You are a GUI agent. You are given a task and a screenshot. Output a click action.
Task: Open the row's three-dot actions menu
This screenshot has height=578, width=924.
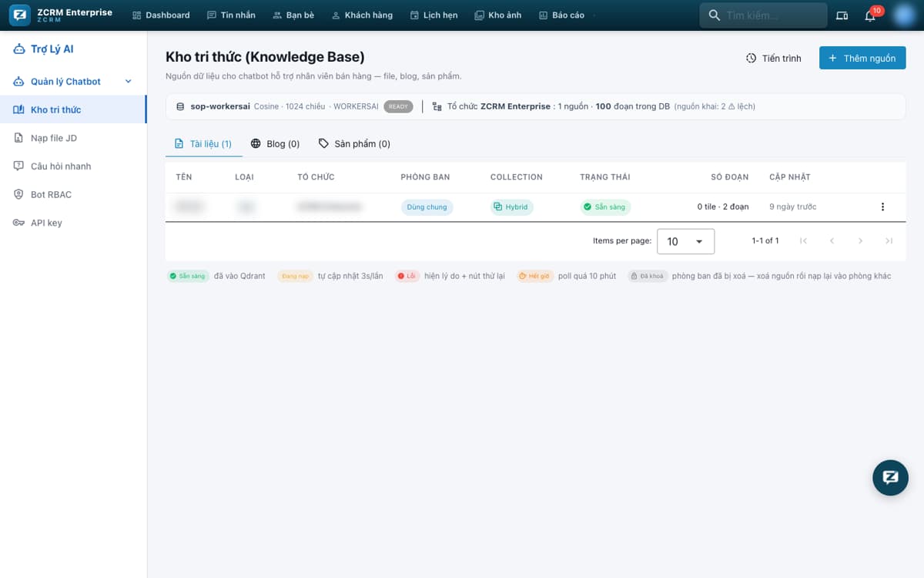pos(882,207)
